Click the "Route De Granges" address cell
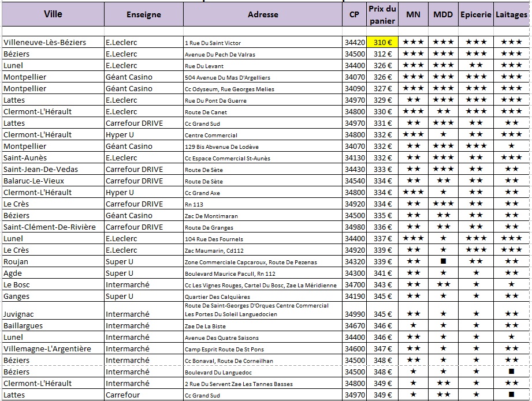The image size is (532, 401). [x=263, y=227]
